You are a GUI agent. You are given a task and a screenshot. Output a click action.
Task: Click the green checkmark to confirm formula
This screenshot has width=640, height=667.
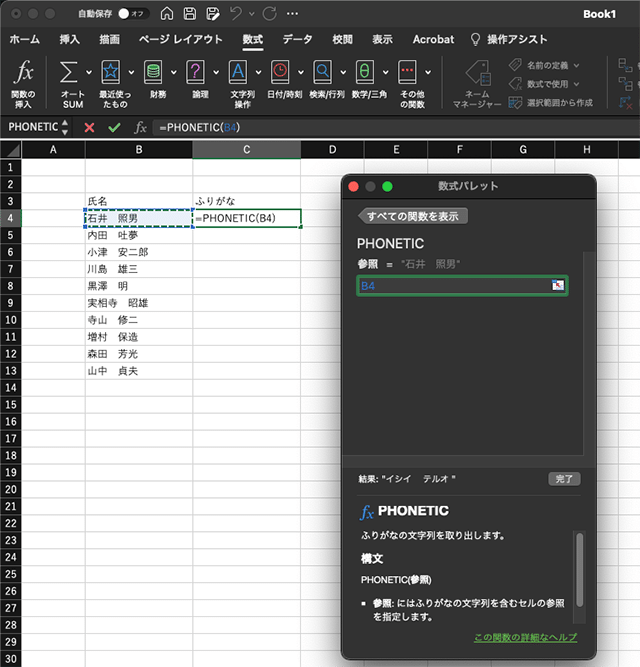tap(114, 128)
